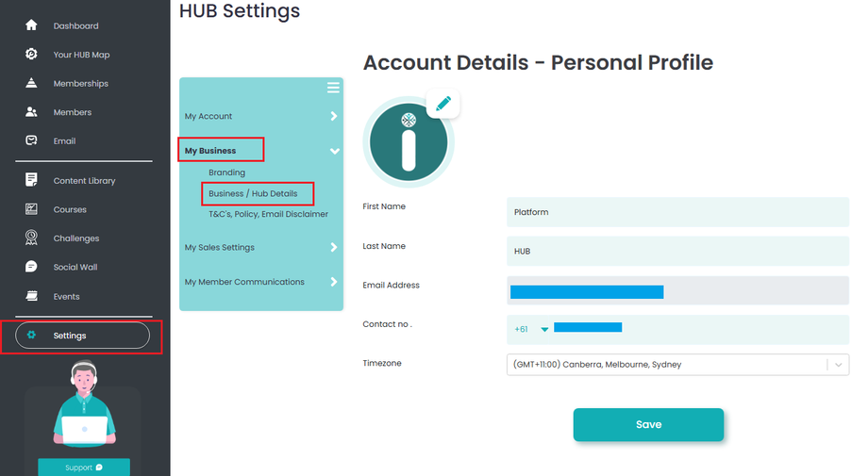Click the First Name input field
868x476 pixels.
pyautogui.click(x=677, y=212)
